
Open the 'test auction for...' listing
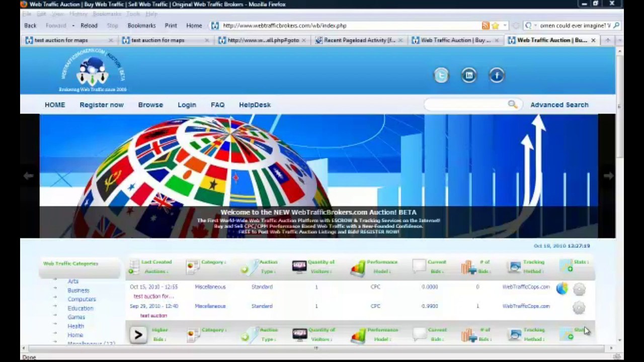153,296
